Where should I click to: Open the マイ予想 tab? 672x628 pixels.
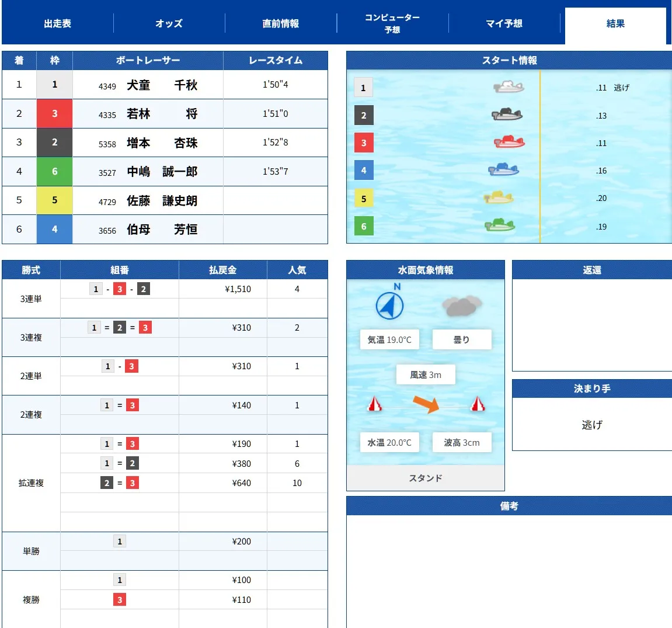(503, 23)
